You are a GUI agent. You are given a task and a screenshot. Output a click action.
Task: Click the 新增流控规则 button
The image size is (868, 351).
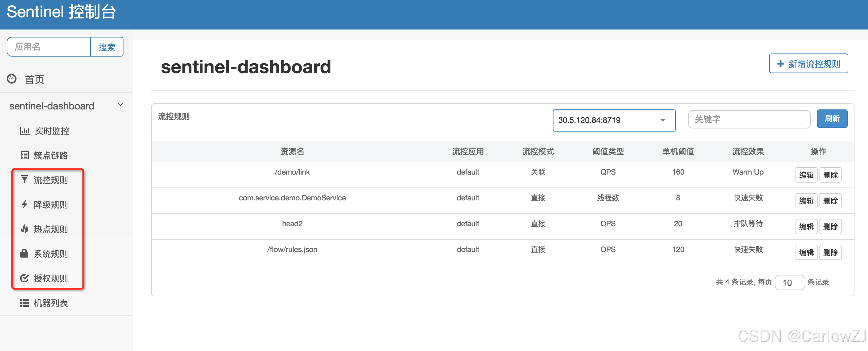pos(808,64)
